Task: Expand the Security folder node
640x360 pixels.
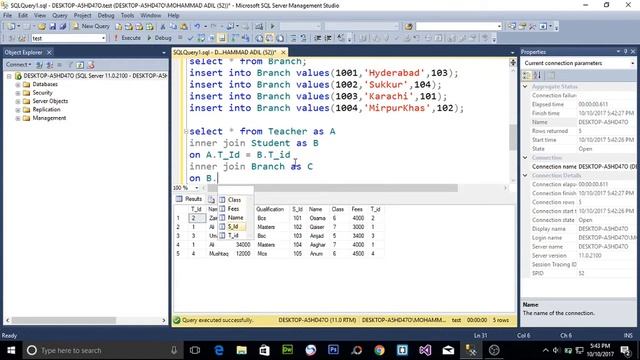Action: point(18,93)
